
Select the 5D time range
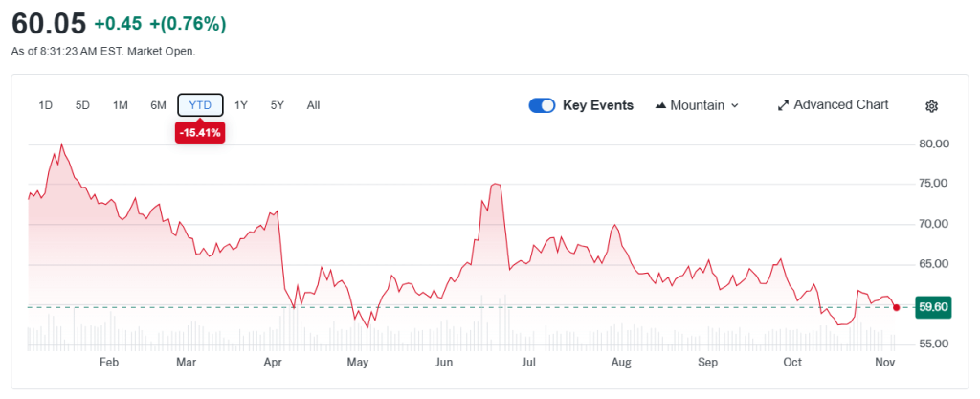[82, 105]
